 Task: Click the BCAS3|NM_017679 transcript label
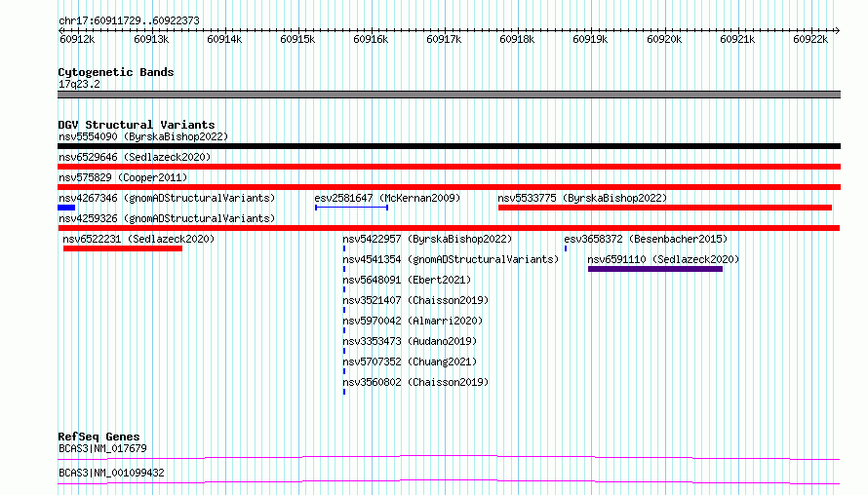pyautogui.click(x=102, y=448)
